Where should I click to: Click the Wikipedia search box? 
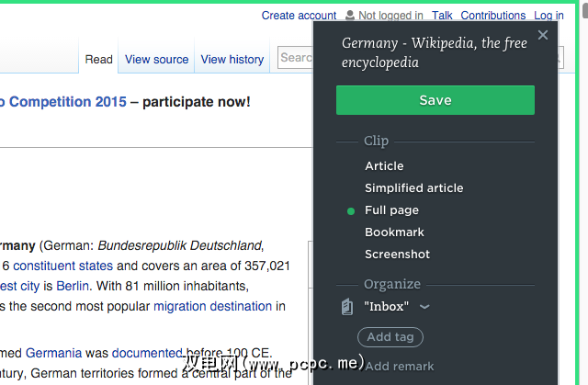click(296, 58)
